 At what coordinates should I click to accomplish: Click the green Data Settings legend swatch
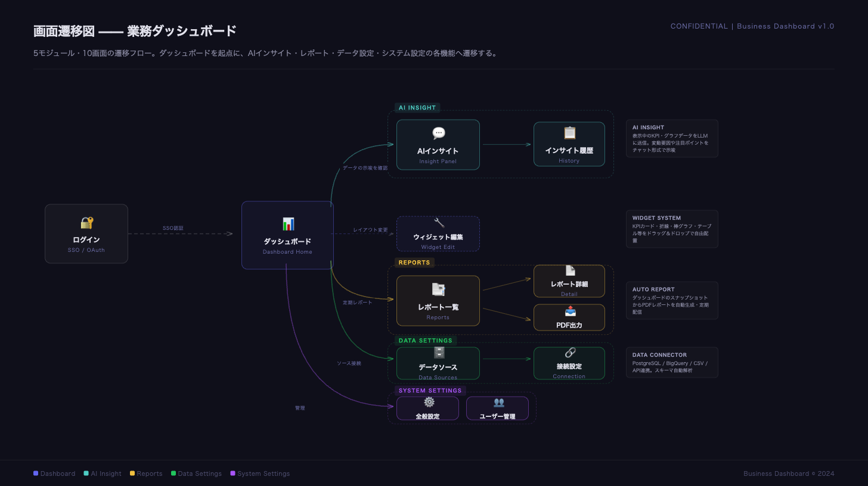coord(173,473)
